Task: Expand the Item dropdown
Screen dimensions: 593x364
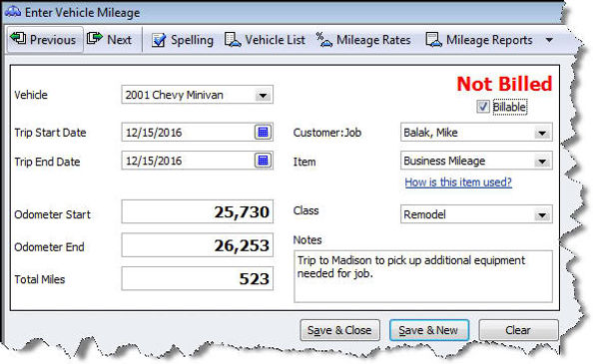Action: 542,162
